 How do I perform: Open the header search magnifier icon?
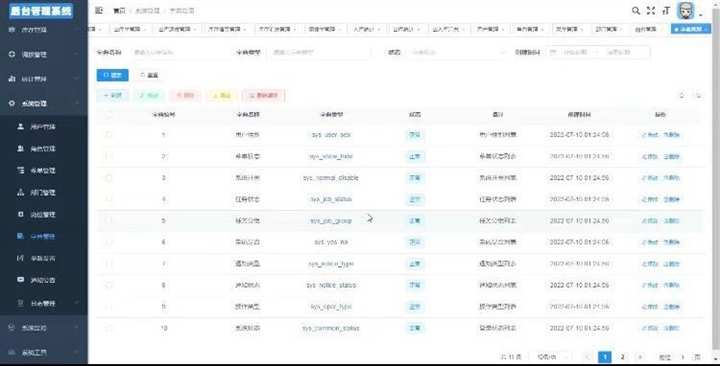tap(636, 11)
